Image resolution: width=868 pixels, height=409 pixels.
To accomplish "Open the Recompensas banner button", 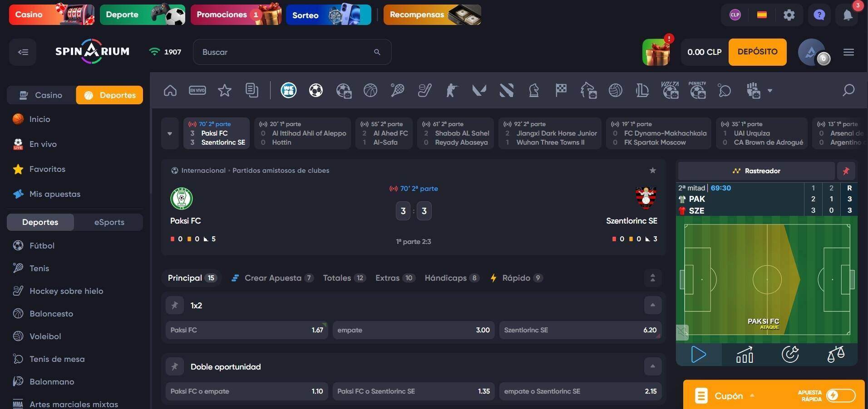I will 432,15.
